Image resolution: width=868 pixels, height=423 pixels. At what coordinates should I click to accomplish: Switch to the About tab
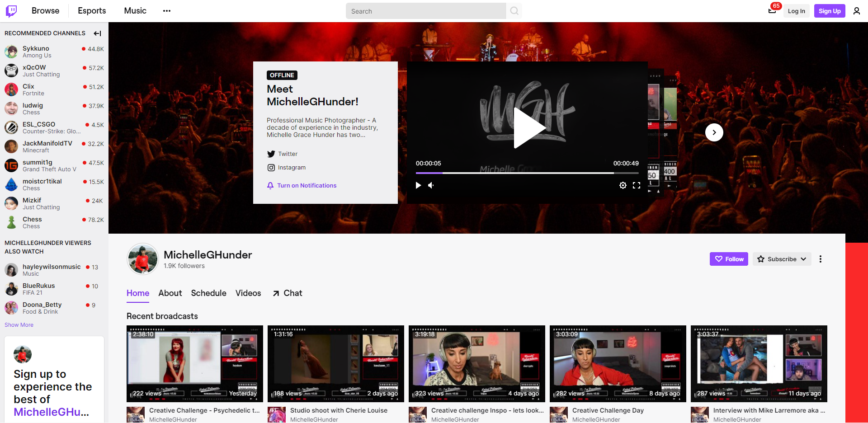coord(170,293)
